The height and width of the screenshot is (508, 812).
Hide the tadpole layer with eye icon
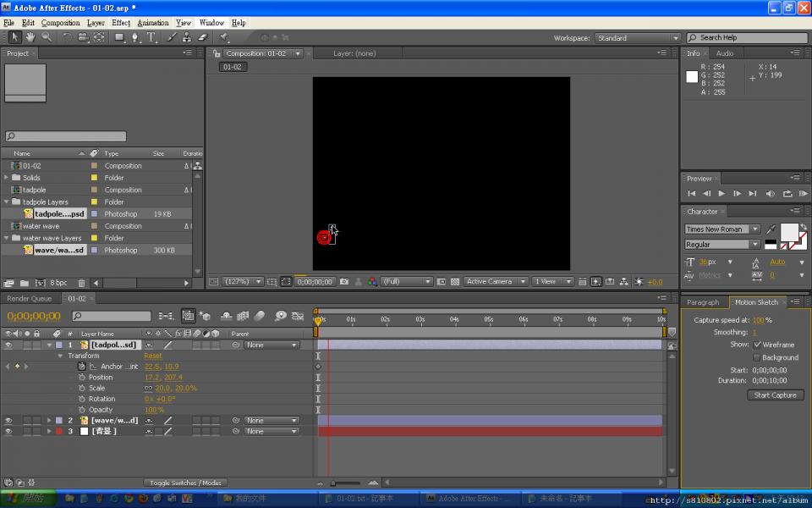pyautogui.click(x=8, y=345)
